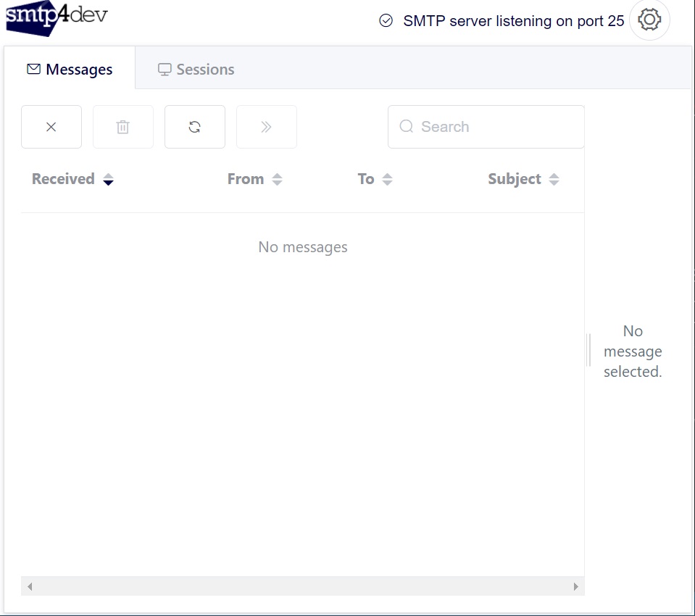
Task: Select the Messages tab
Action: [x=70, y=68]
